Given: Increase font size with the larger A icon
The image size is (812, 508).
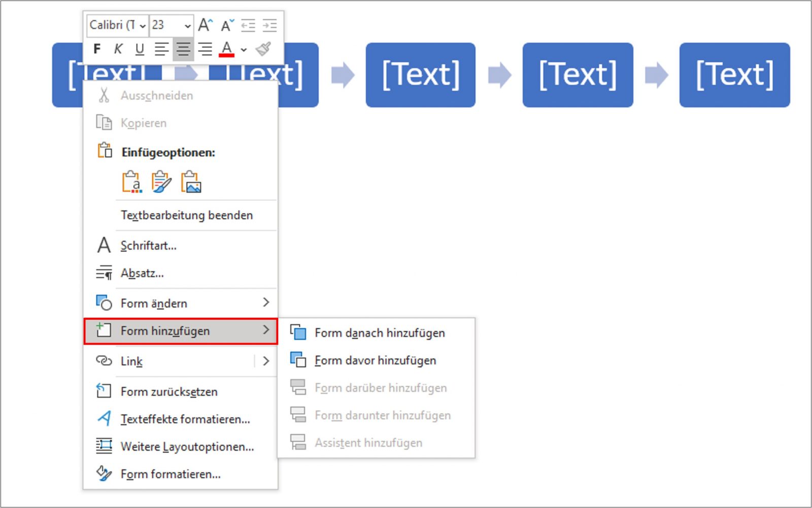Looking at the screenshot, I should (205, 25).
